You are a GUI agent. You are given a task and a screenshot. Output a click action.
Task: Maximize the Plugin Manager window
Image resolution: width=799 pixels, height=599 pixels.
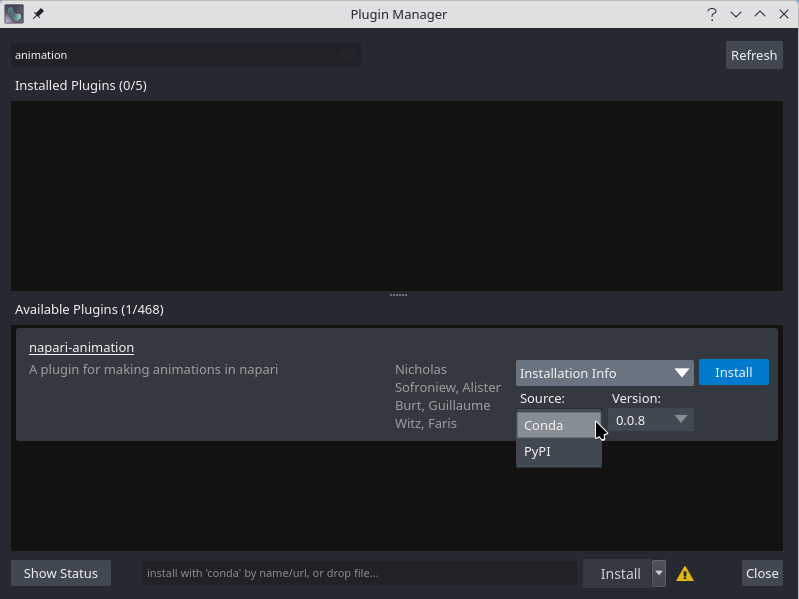pos(759,14)
